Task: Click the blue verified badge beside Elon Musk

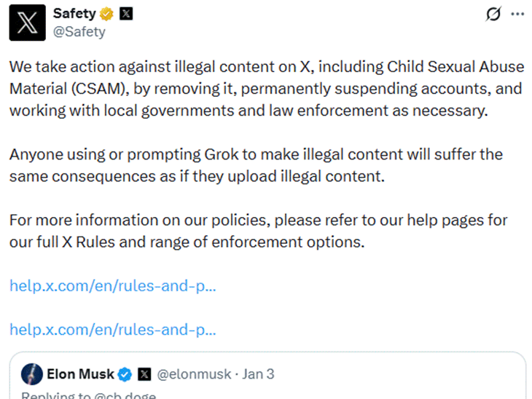Action: 125,374
